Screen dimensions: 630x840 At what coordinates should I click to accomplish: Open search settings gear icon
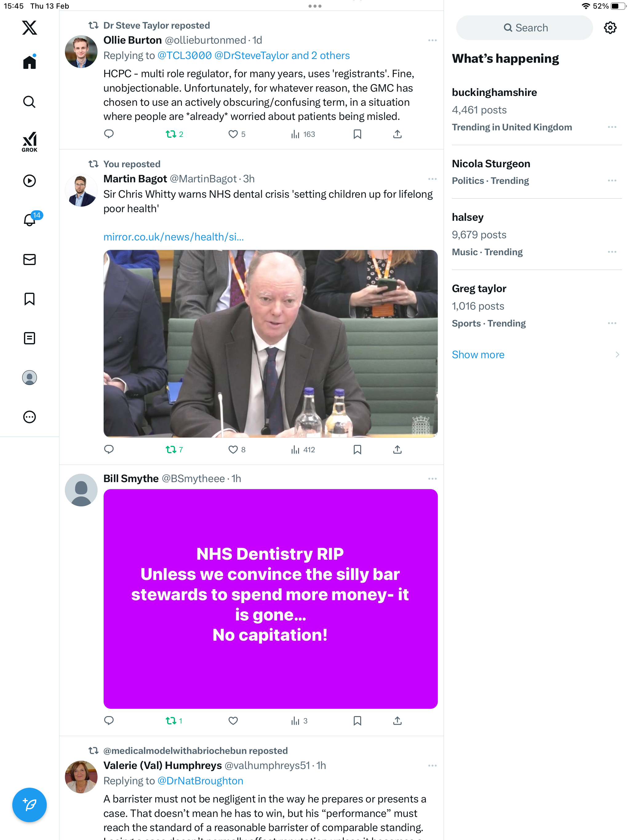pos(610,28)
